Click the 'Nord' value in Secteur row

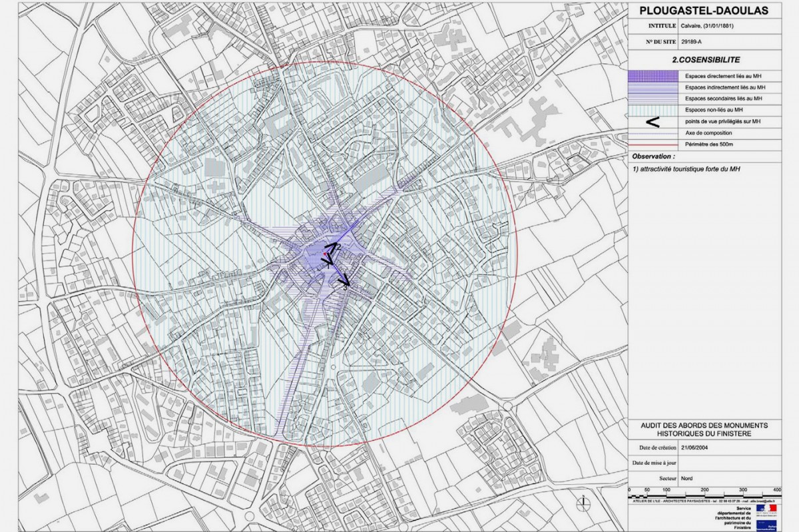coord(688,479)
